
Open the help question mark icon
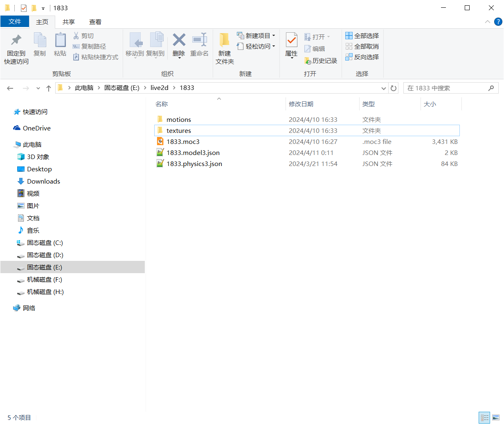[498, 22]
